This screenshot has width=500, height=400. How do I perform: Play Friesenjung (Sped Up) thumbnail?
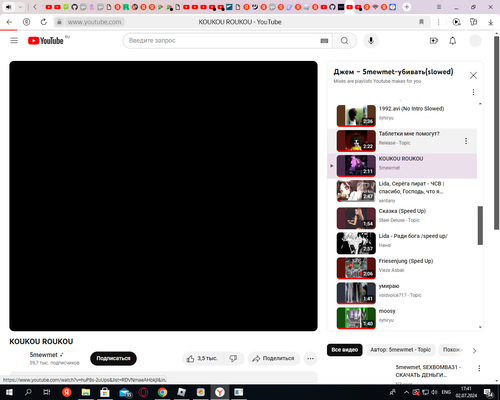click(x=356, y=268)
